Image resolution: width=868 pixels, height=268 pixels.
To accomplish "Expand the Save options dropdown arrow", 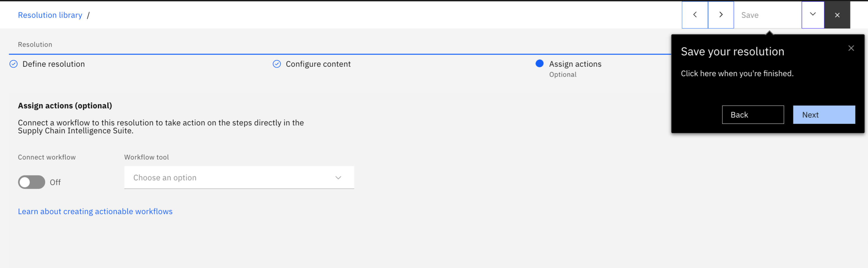I will point(812,15).
